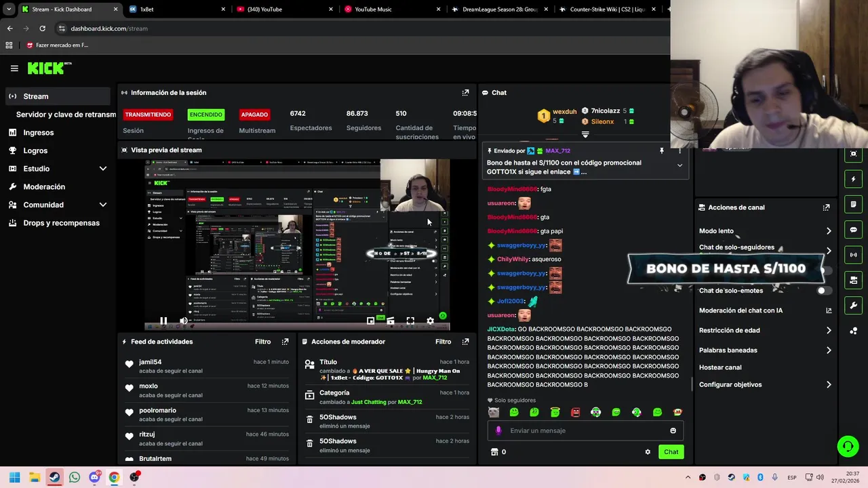Image resolution: width=868 pixels, height=488 pixels.
Task: Open Filtro in Feed de actividades
Action: [262, 342]
